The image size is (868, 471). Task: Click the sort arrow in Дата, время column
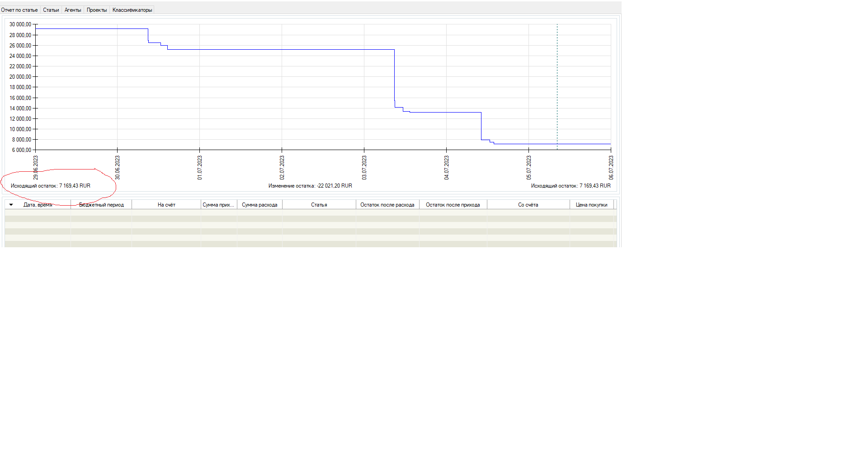tap(11, 205)
